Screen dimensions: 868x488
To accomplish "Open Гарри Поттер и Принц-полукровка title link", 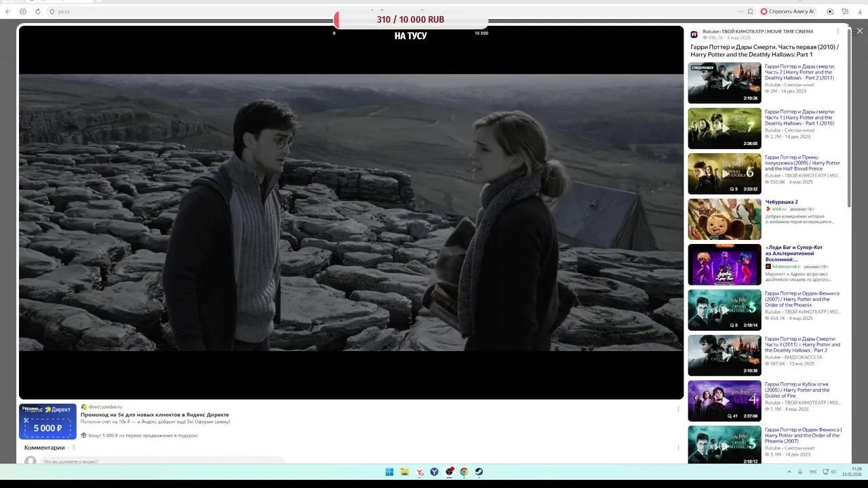I will [x=802, y=163].
